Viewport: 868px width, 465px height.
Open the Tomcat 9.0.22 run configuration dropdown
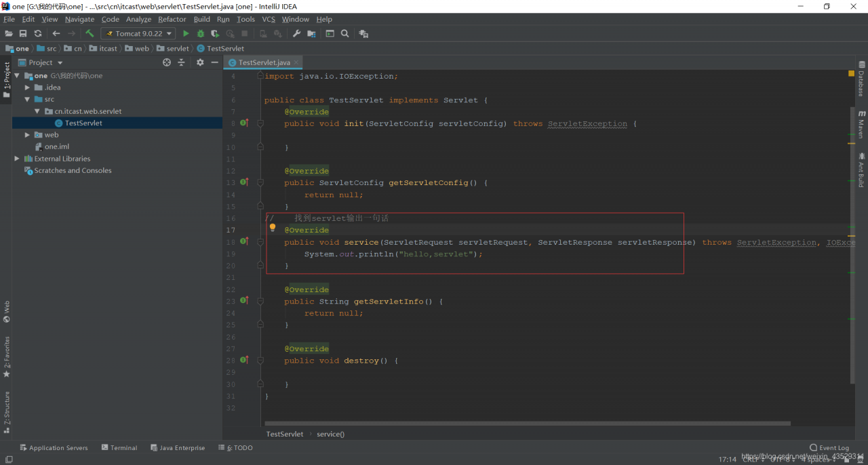coord(138,33)
